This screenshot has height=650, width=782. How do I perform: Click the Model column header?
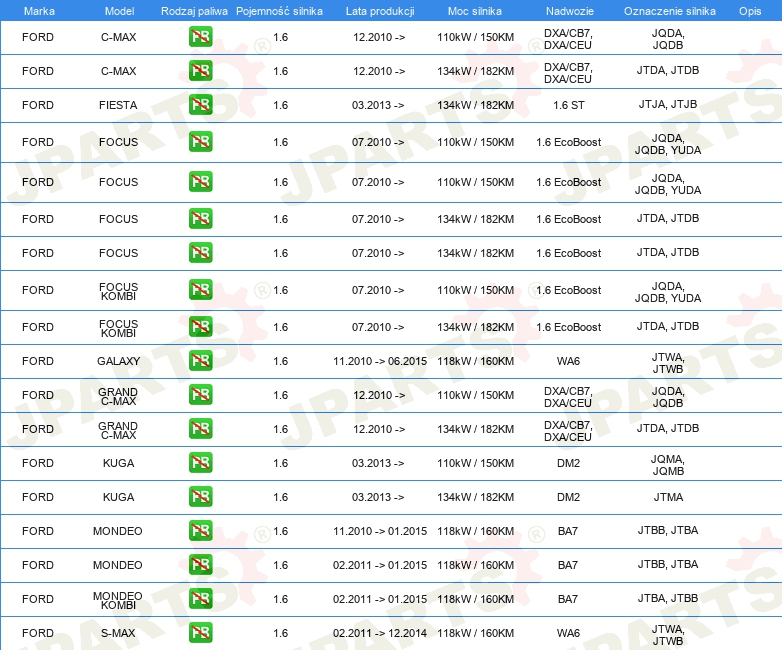pyautogui.click(x=119, y=11)
